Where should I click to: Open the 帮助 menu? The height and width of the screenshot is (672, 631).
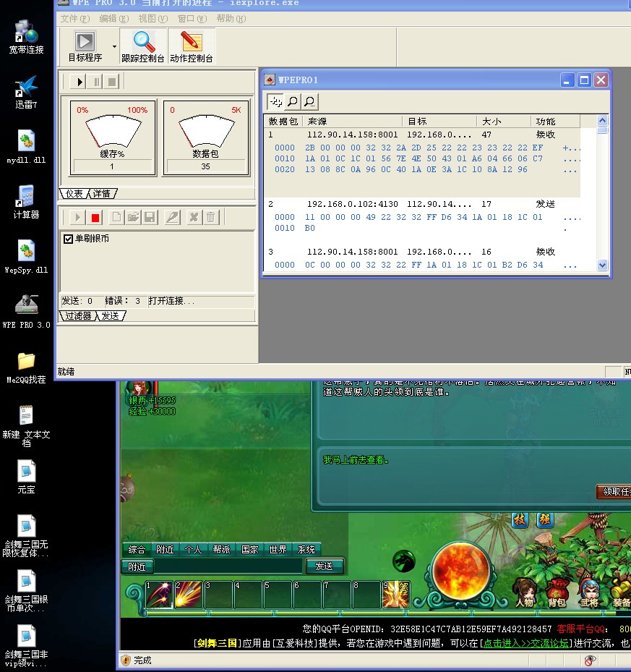click(x=231, y=19)
